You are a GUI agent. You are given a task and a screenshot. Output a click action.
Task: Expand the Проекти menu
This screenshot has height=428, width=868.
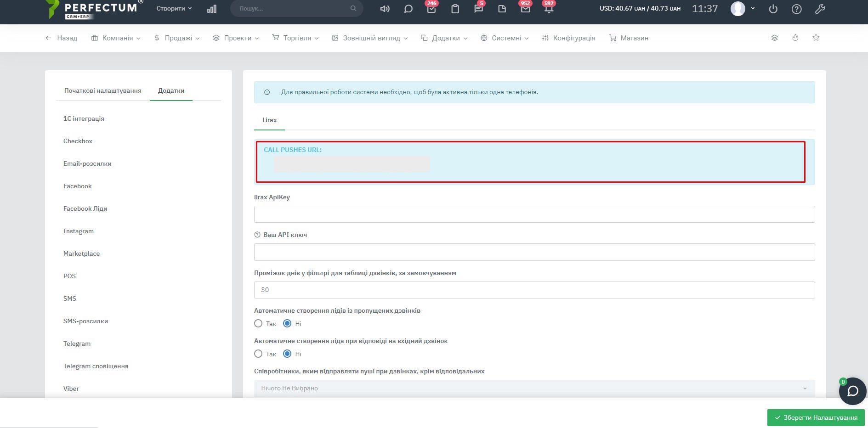click(x=236, y=38)
